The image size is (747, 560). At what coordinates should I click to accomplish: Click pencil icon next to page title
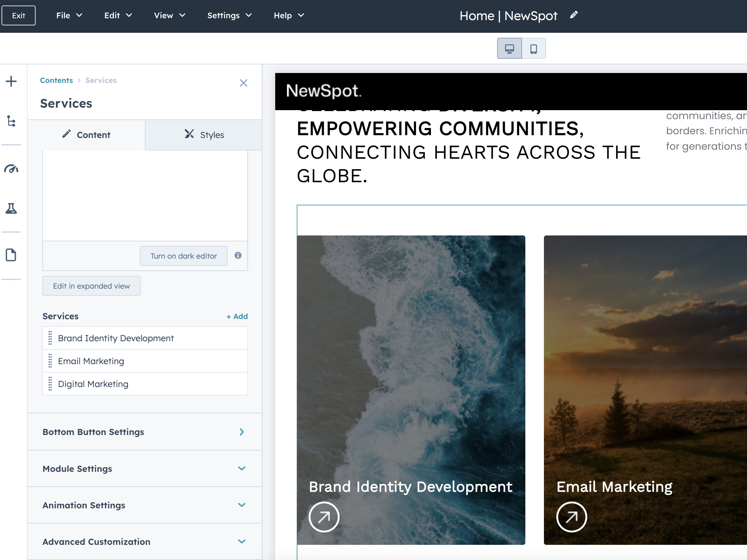[574, 15]
